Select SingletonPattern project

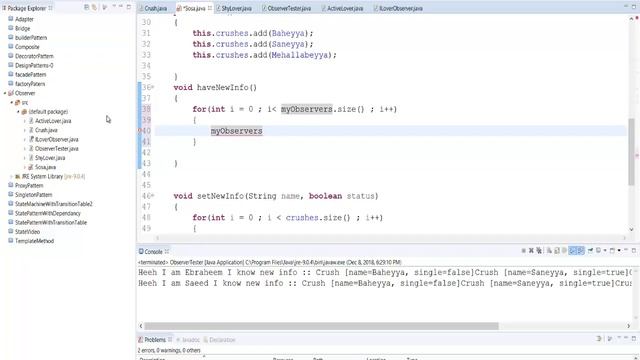coord(33,195)
